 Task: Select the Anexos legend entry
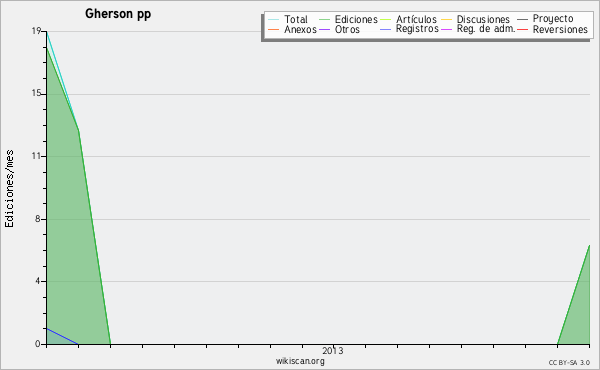(292, 29)
